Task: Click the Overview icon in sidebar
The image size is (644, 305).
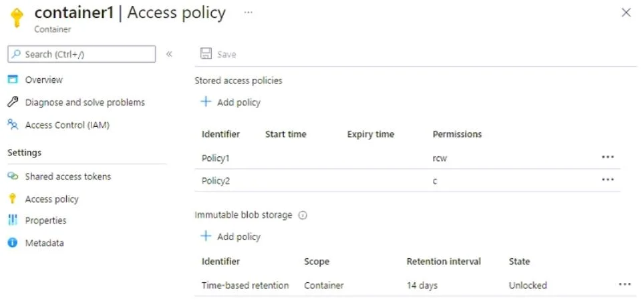Action: click(13, 79)
